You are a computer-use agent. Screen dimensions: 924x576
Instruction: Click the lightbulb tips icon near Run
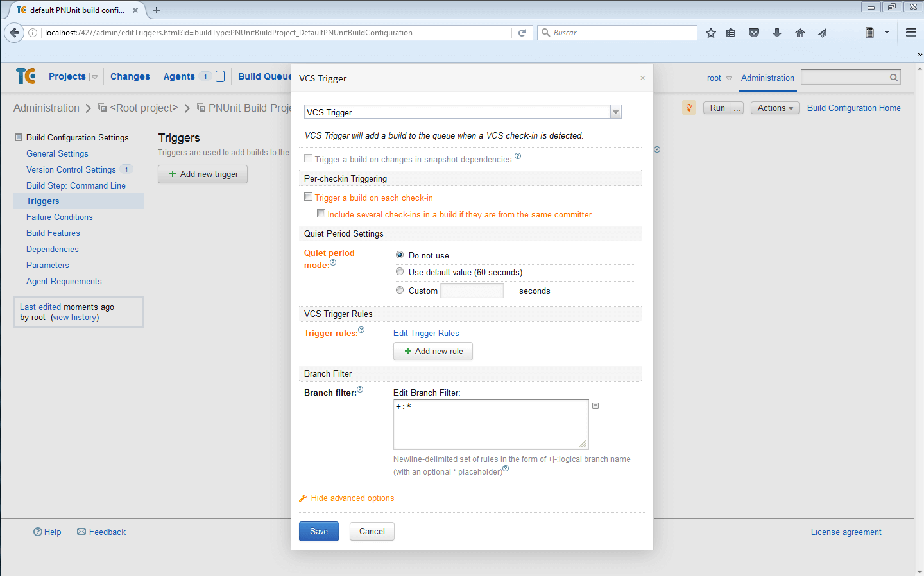pos(689,108)
